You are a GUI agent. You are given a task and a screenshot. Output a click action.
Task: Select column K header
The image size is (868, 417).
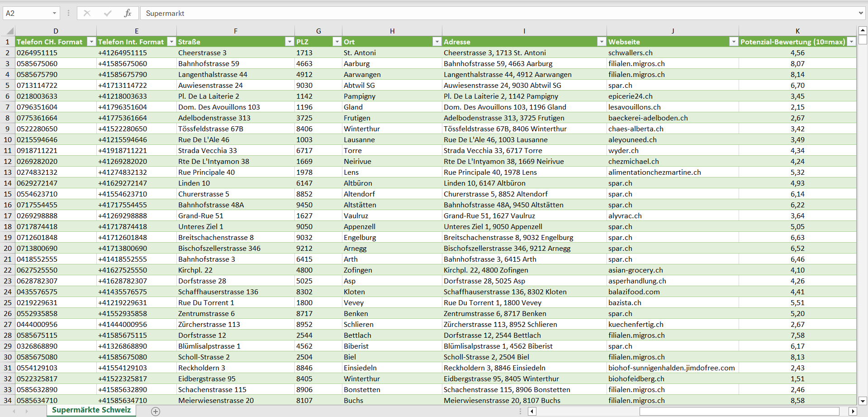pos(797,31)
